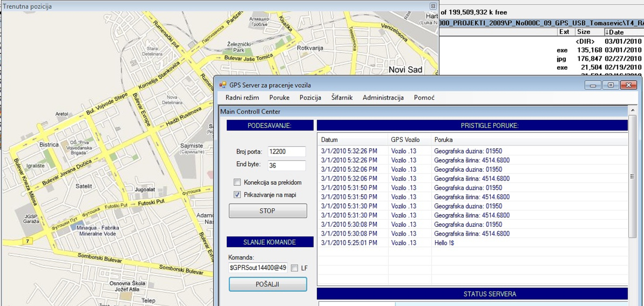Open the Šifarnik menu

342,97
